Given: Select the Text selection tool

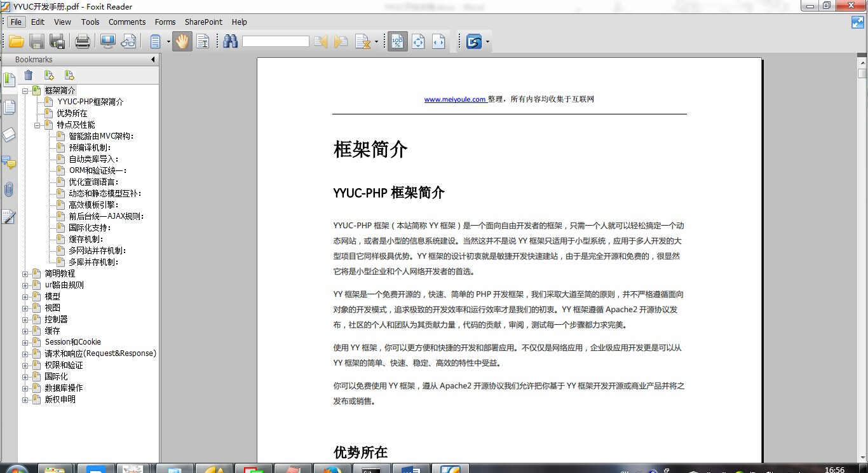Looking at the screenshot, I should [203, 42].
